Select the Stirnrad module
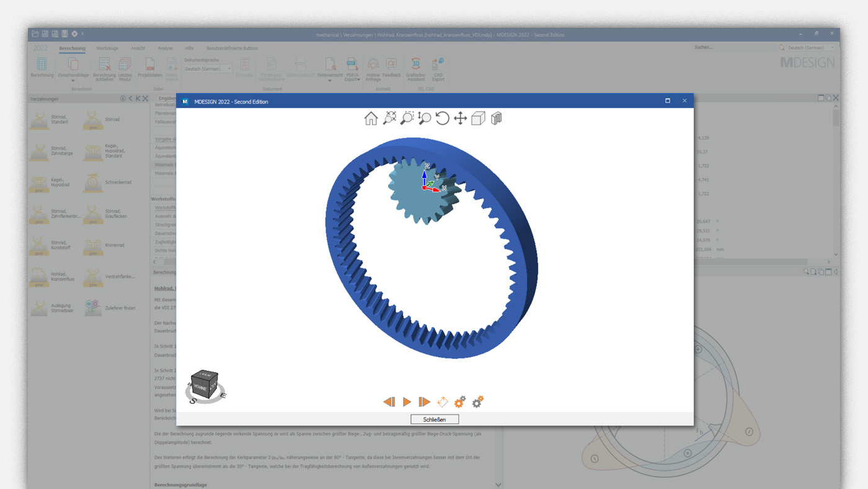The height and width of the screenshot is (489, 868). 103,120
